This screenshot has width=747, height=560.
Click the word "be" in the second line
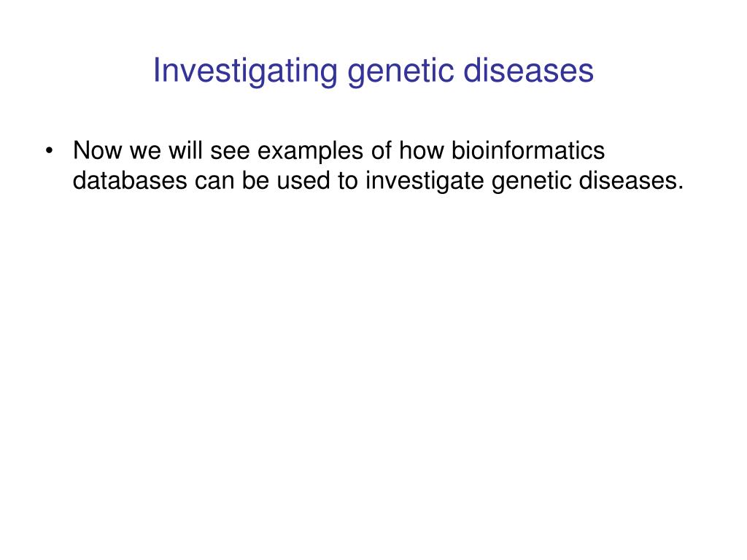(x=255, y=181)
